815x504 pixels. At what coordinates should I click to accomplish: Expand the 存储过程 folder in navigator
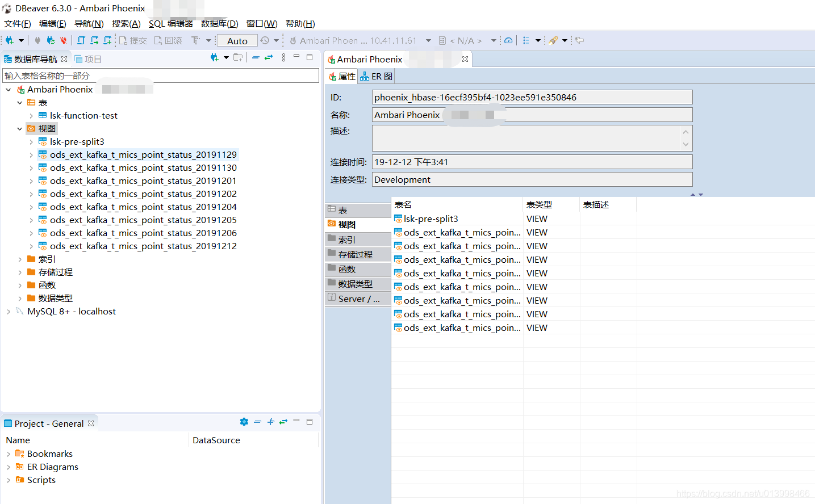click(x=20, y=272)
